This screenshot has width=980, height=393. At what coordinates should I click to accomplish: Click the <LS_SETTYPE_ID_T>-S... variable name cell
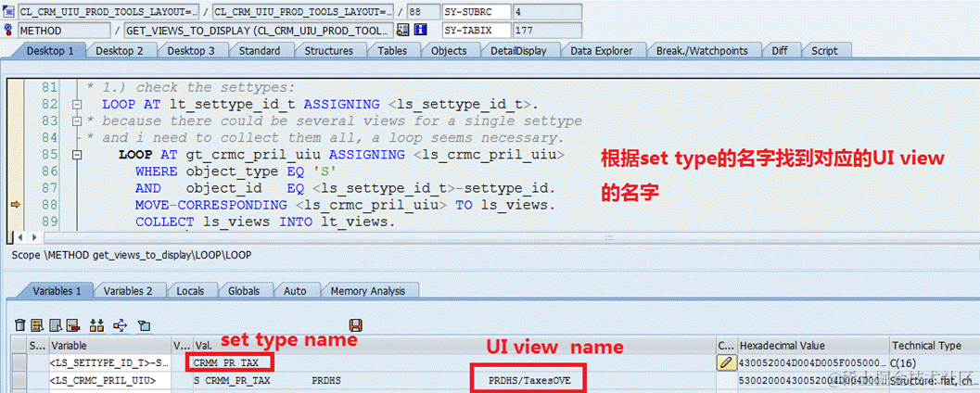click(110, 363)
